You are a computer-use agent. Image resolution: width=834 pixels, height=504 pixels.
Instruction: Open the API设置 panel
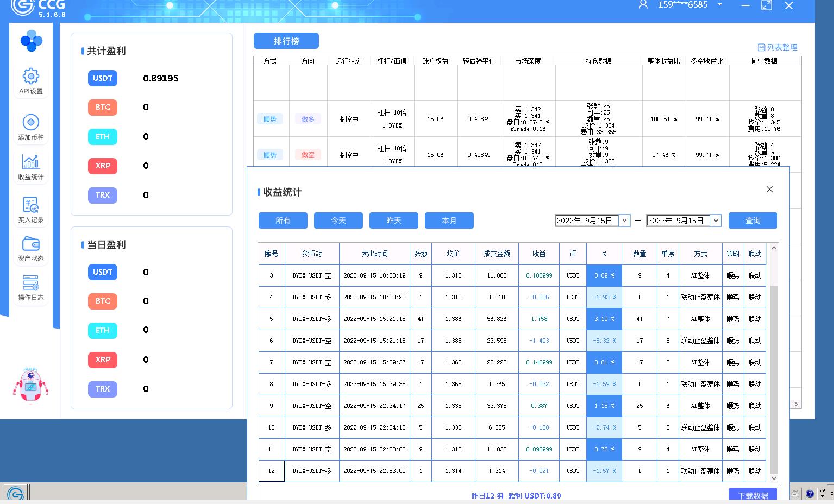click(31, 81)
